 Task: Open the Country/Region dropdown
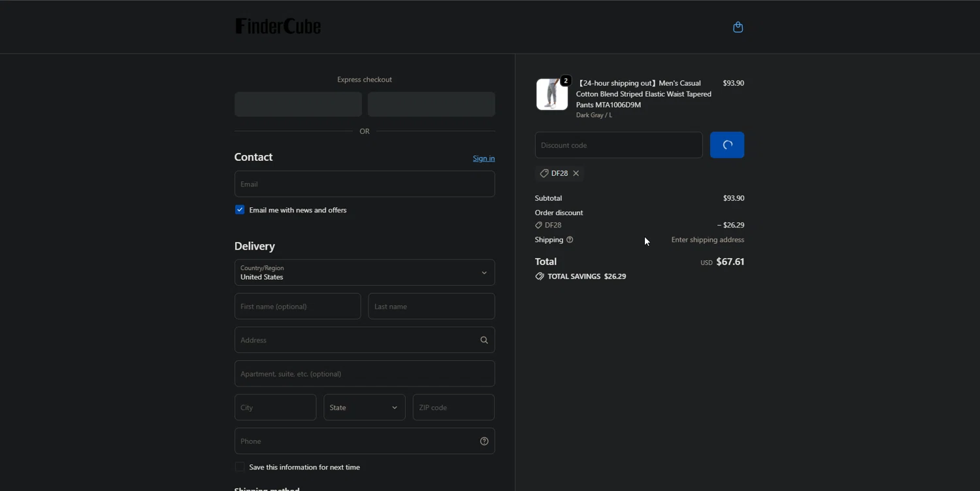point(365,273)
